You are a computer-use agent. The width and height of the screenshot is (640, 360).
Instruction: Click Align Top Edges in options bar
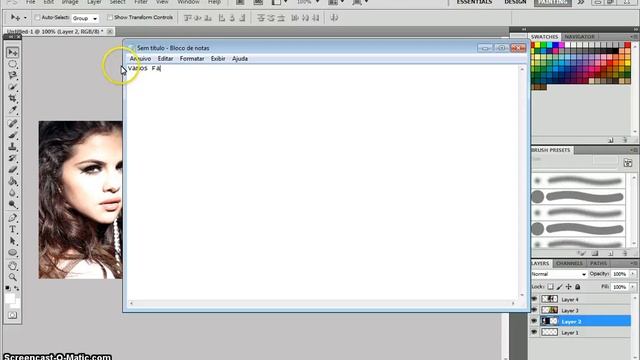click(188, 18)
